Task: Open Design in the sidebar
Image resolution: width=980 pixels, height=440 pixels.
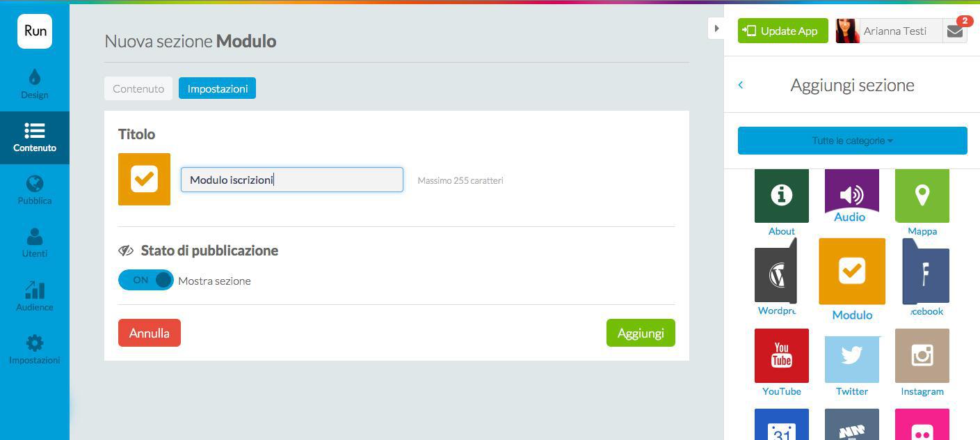Action: pyautogui.click(x=34, y=84)
